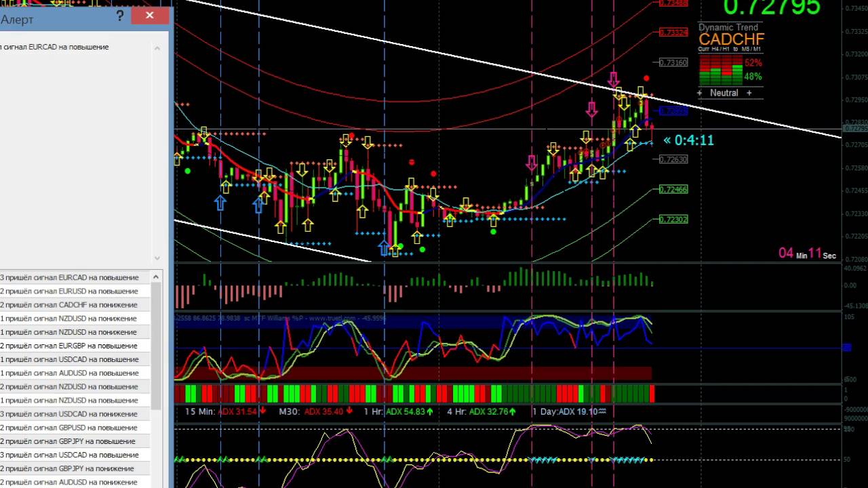This screenshot has width=868, height=488.
Task: Click the red 0.73324 price level label
Action: (673, 32)
